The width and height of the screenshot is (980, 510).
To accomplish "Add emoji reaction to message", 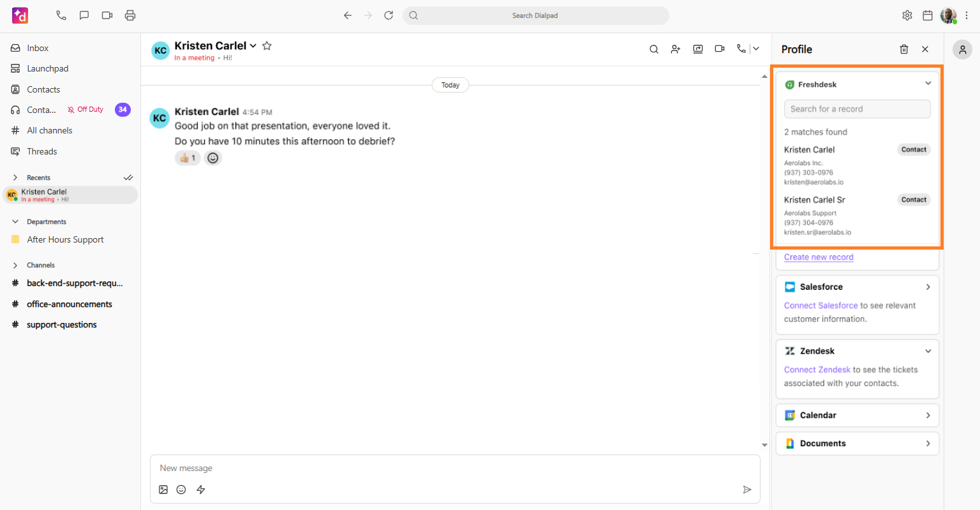I will tap(213, 158).
